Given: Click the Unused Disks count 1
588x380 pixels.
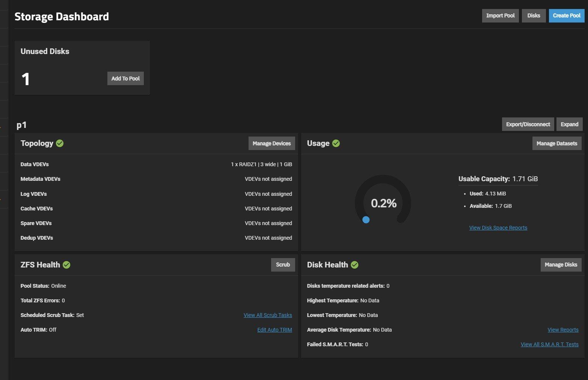Looking at the screenshot, I should [26, 79].
